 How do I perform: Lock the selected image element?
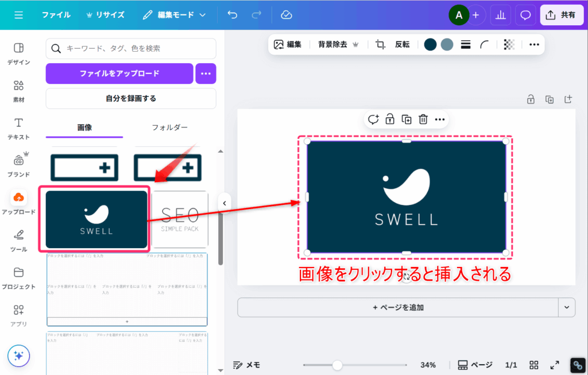click(x=390, y=119)
